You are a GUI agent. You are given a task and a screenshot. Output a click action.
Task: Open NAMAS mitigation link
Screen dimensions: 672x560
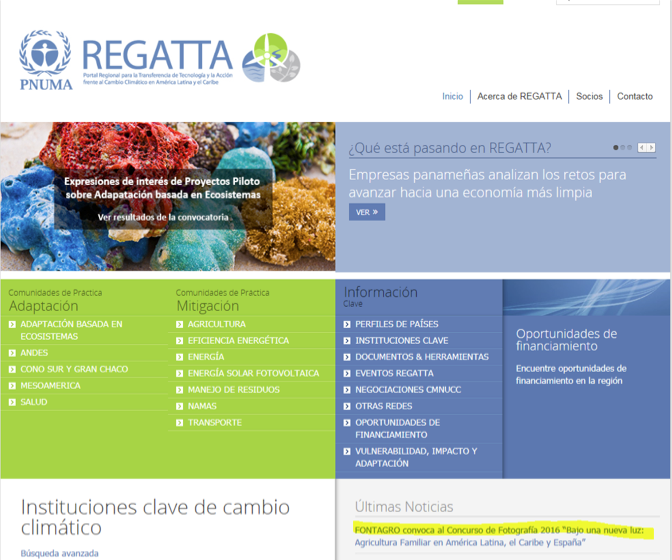(202, 406)
